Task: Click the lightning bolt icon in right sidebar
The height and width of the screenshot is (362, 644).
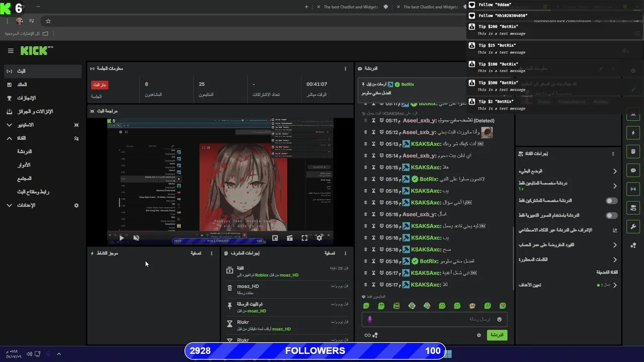Action: click(633, 133)
